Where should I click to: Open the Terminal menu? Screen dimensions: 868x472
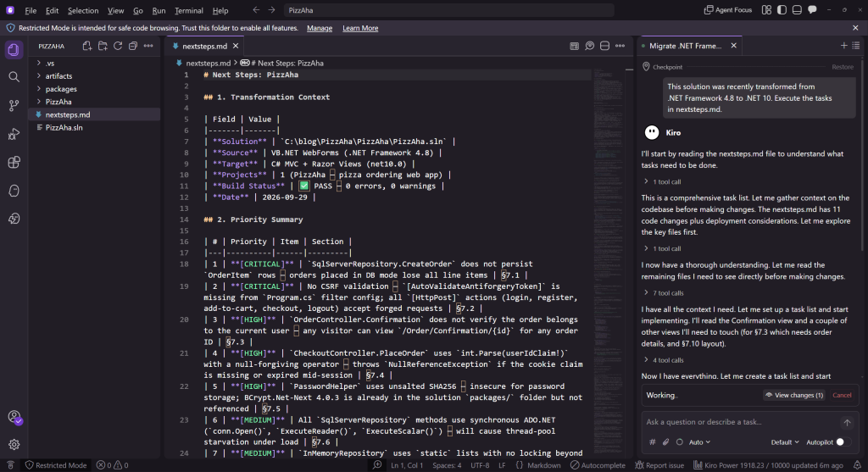tap(189, 10)
